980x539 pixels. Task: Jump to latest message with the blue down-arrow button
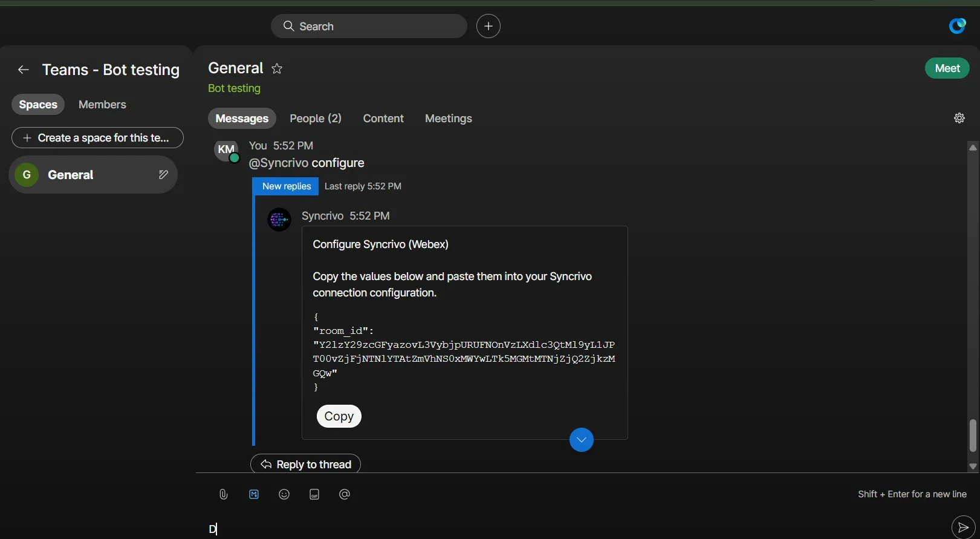[582, 440]
